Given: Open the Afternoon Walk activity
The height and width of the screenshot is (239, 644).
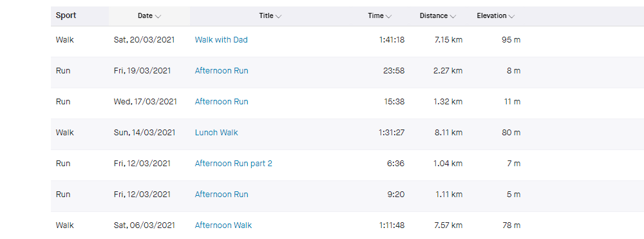Looking at the screenshot, I should pos(223,225).
